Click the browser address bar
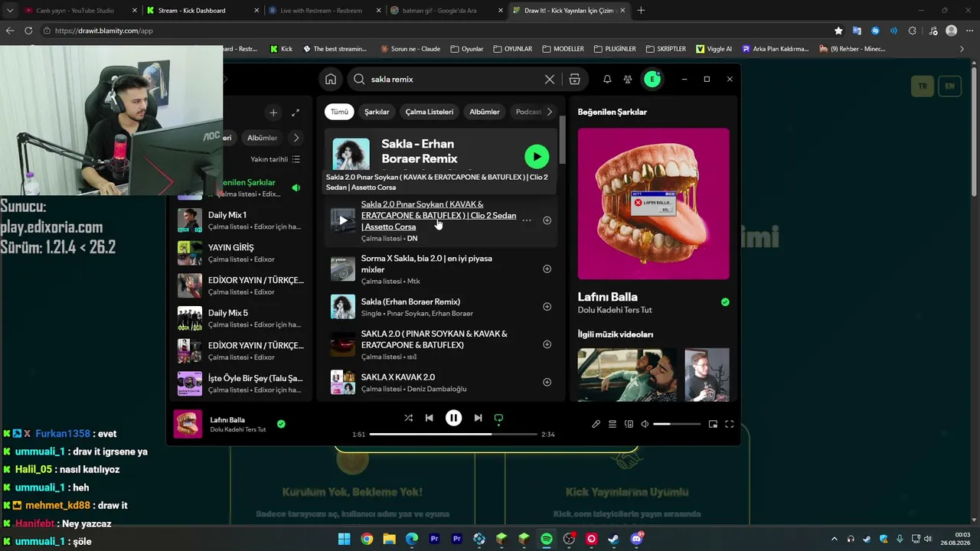The image size is (980, 551). [436, 31]
